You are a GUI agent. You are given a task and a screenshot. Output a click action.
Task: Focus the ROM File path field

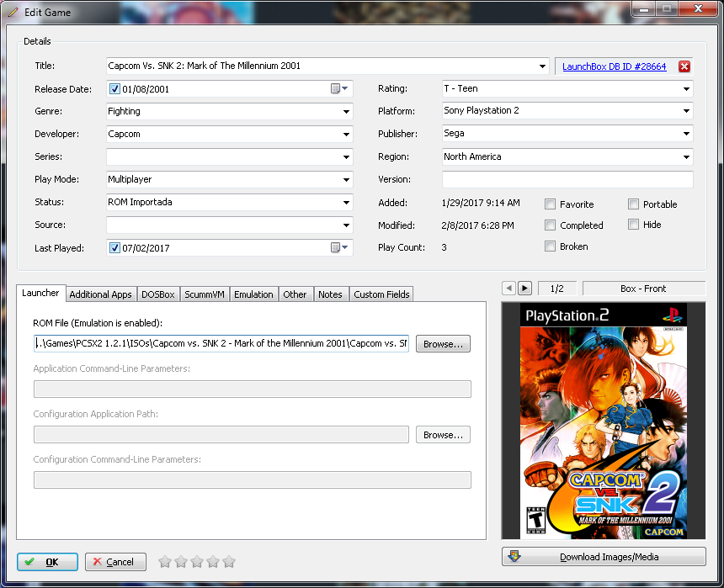(x=221, y=343)
